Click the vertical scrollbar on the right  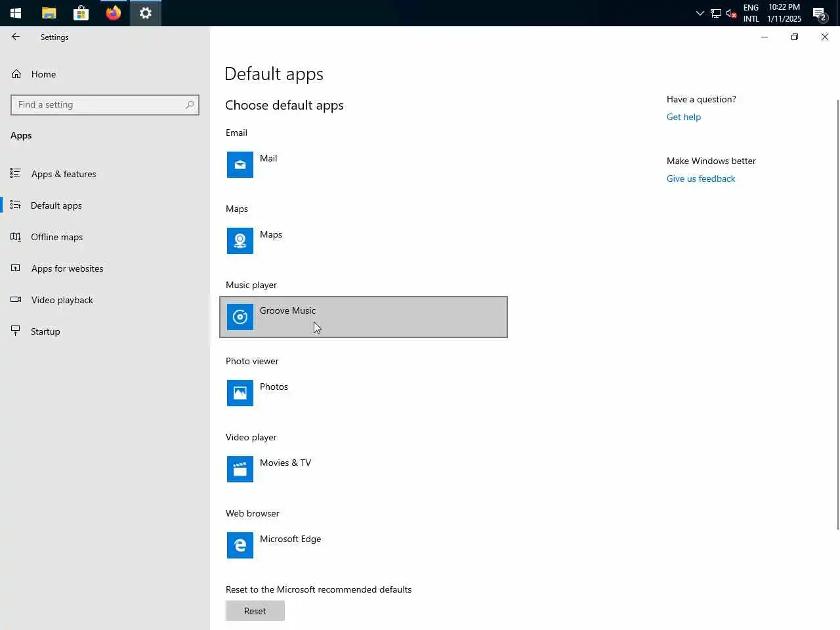point(837,315)
